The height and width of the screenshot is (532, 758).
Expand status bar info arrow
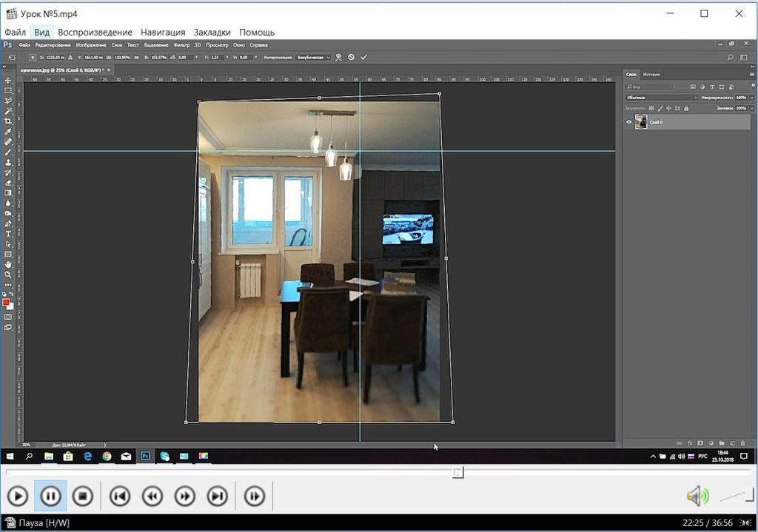click(104, 445)
